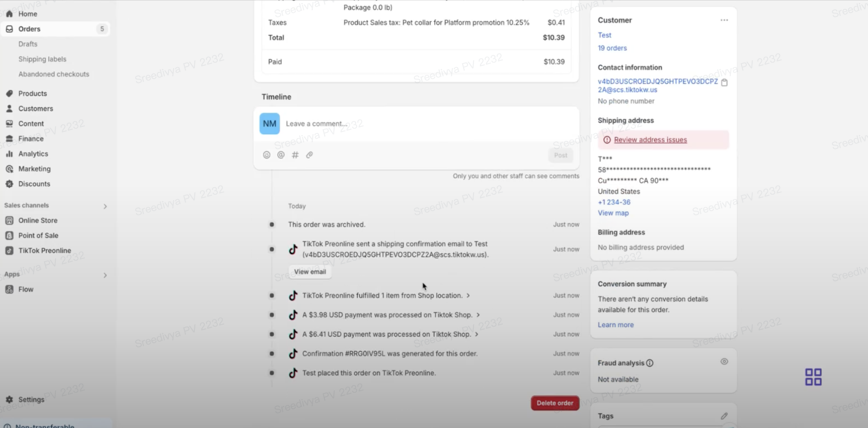Click the Fraud analysis info icon
Image resolution: width=868 pixels, height=428 pixels.
coord(650,363)
